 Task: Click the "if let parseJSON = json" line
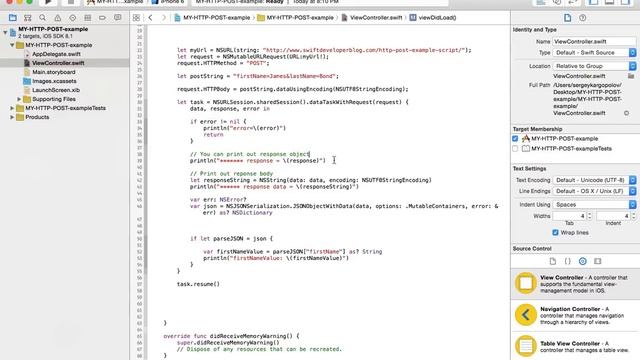point(231,239)
